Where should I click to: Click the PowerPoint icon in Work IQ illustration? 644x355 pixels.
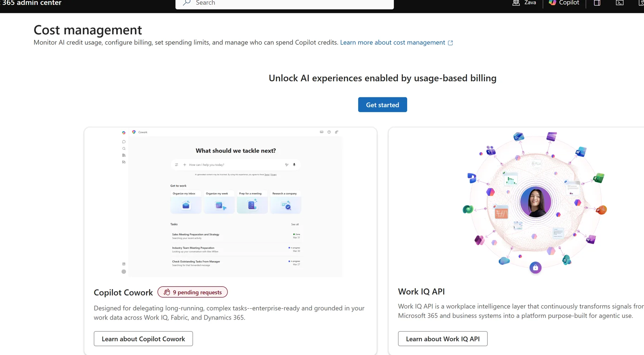pyautogui.click(x=601, y=210)
